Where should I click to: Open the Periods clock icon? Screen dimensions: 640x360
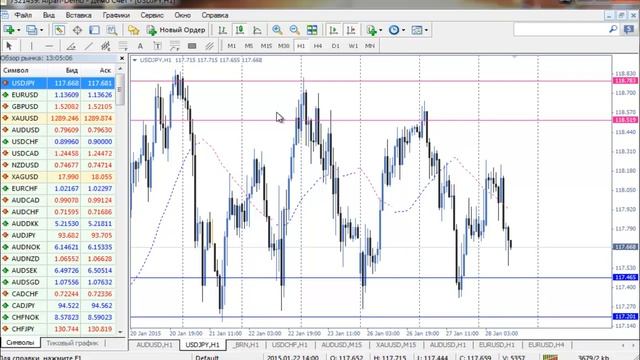[393, 30]
